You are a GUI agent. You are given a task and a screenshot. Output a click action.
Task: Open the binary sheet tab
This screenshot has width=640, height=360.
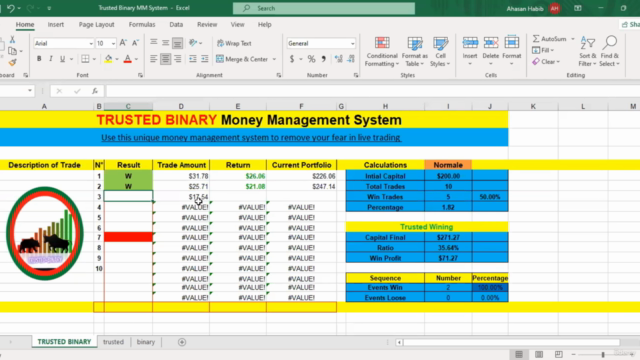click(146, 342)
